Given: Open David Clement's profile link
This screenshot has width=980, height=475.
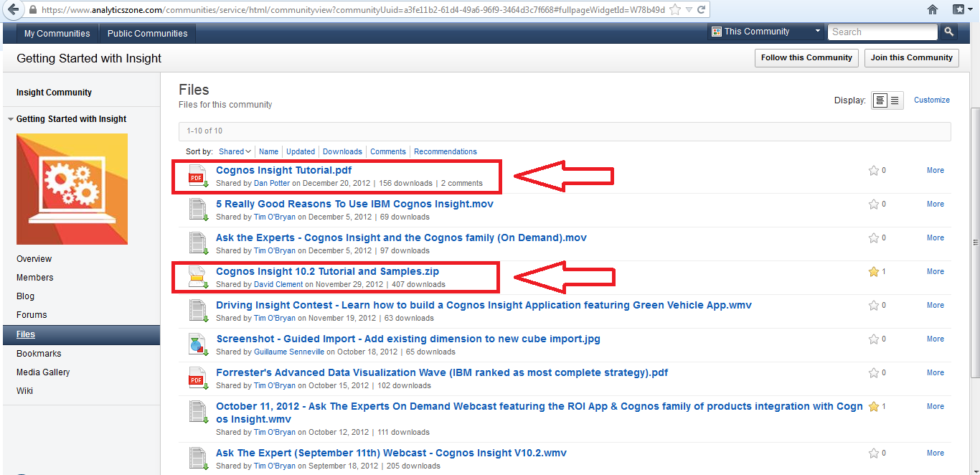Looking at the screenshot, I should 278,285.
